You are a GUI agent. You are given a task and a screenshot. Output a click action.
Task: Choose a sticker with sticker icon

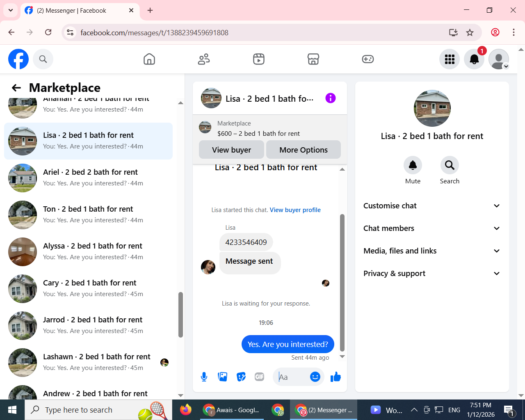click(x=241, y=377)
